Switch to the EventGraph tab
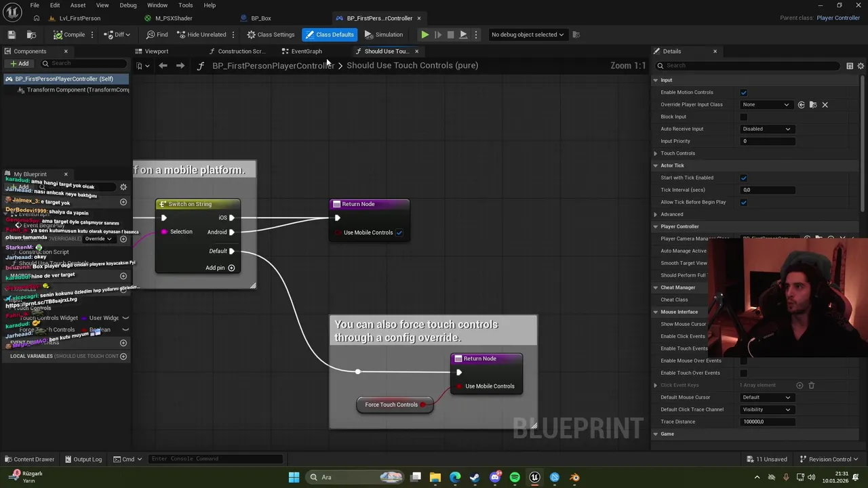The image size is (868, 488). tap(307, 52)
